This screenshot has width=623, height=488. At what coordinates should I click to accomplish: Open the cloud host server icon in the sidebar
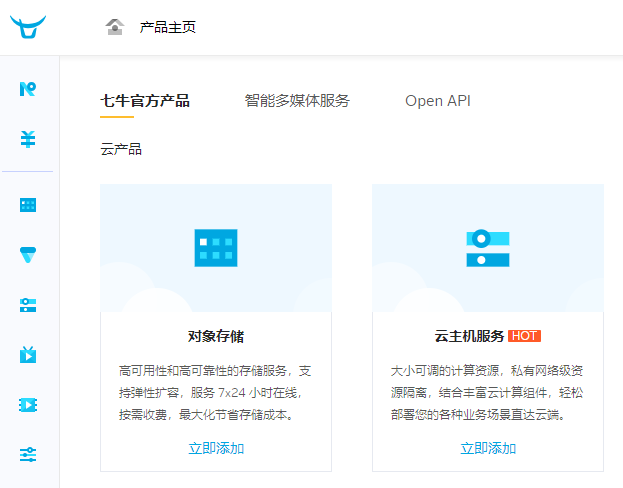[28, 305]
